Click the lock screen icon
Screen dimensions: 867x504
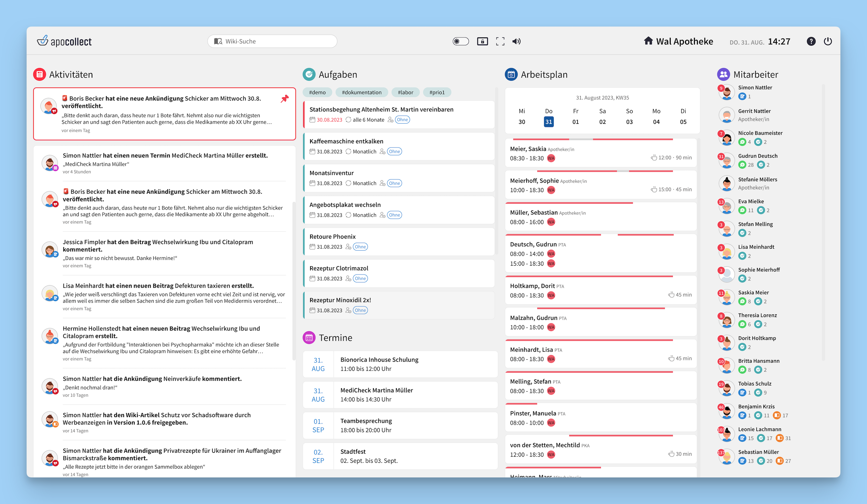[x=482, y=41]
